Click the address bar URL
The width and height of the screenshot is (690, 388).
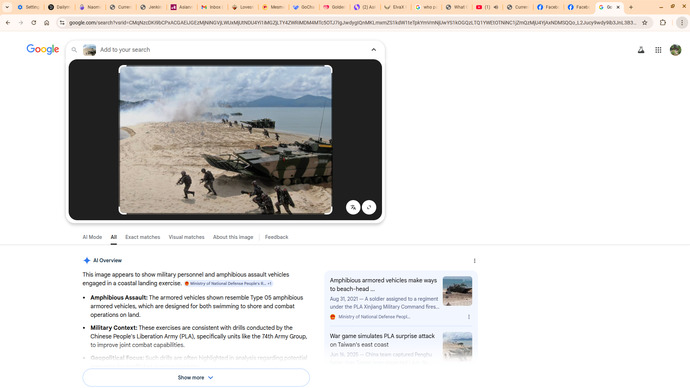(x=352, y=22)
